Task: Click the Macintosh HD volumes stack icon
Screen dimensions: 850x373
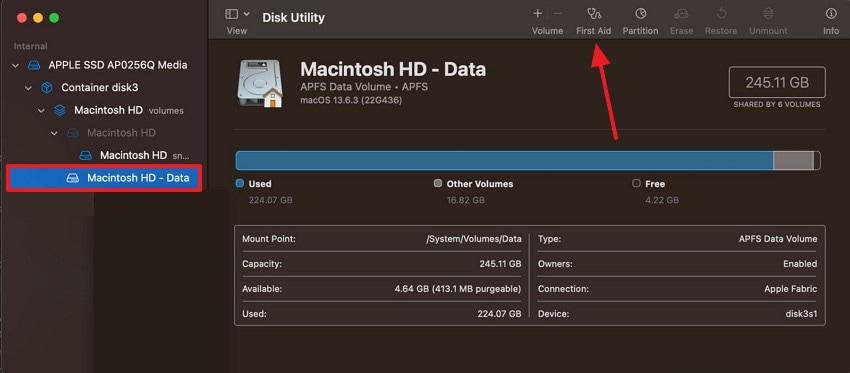Action: pos(60,110)
